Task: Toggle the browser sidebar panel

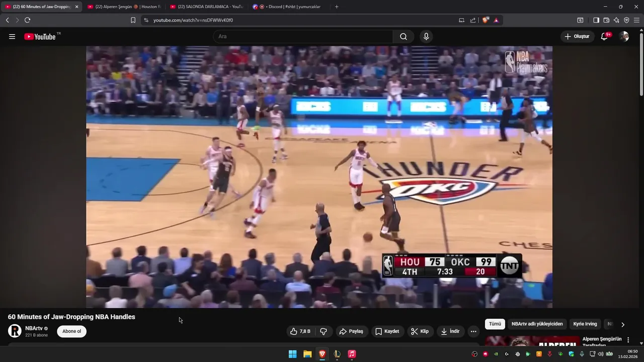Action: click(596, 20)
